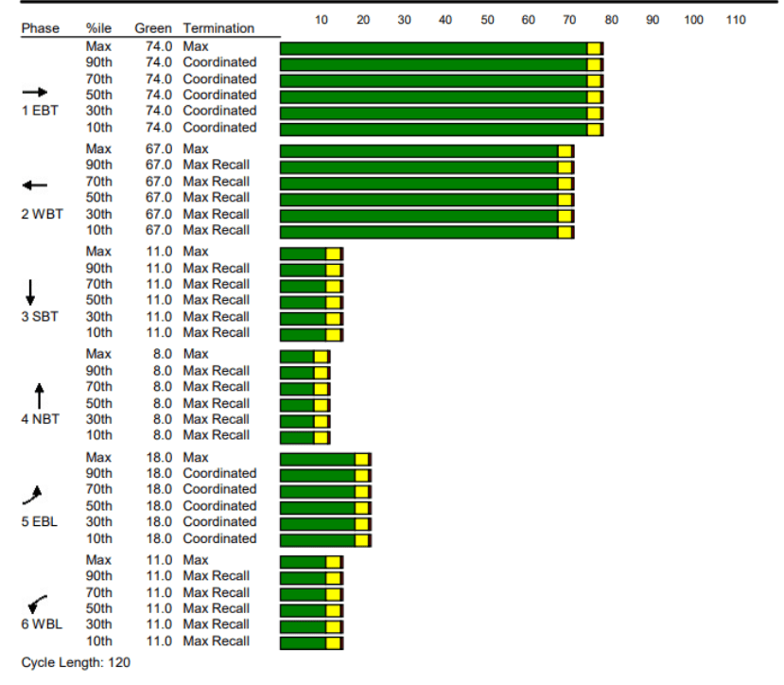Click the Cycle Length: 120 text
This screenshot has width=784, height=685.
click(76, 662)
